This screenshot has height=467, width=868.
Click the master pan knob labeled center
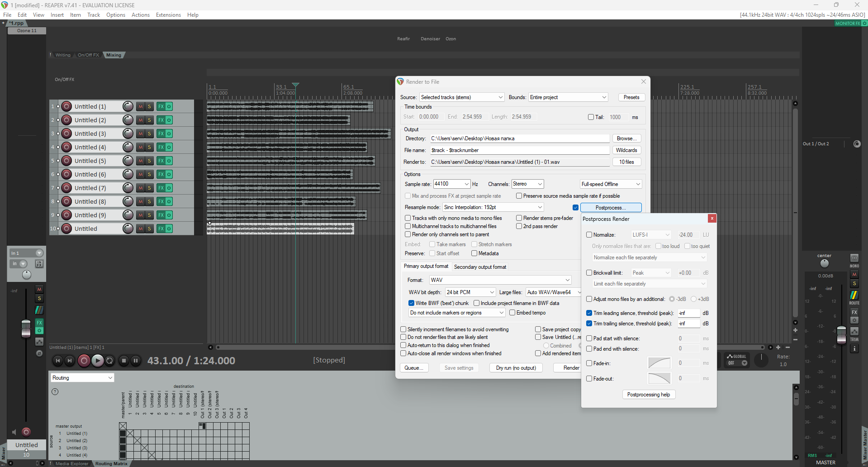click(x=824, y=263)
